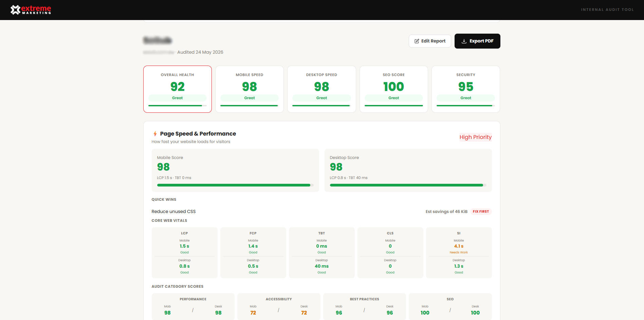This screenshot has height=320, width=644.
Task: Click 'How fast your website loads' subtitle
Action: pyautogui.click(x=191, y=142)
